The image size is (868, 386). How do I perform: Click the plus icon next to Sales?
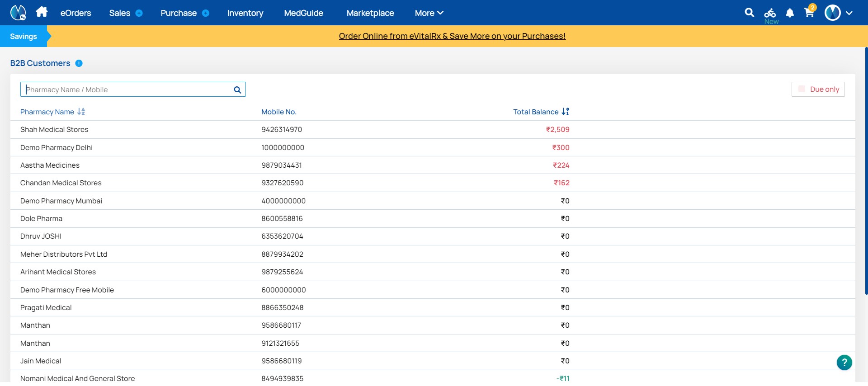139,13
